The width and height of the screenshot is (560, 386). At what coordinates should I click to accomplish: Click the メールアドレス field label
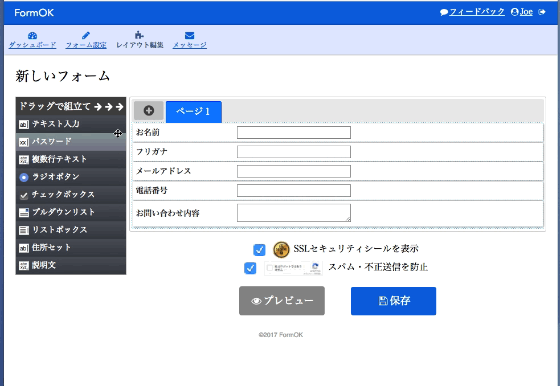point(164,171)
